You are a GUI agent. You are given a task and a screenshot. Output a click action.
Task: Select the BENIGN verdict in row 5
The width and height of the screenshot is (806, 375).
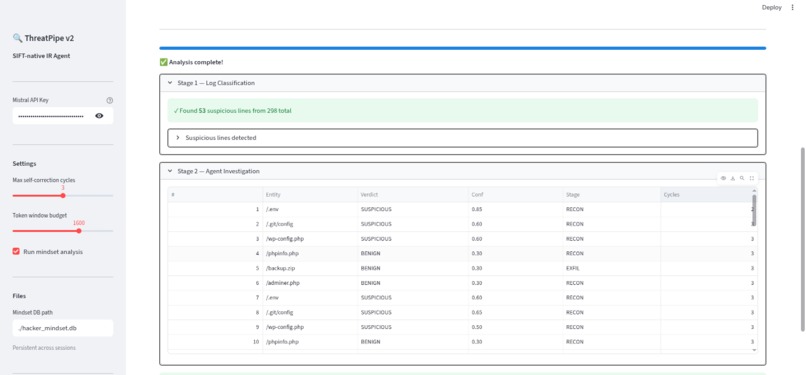413,268
